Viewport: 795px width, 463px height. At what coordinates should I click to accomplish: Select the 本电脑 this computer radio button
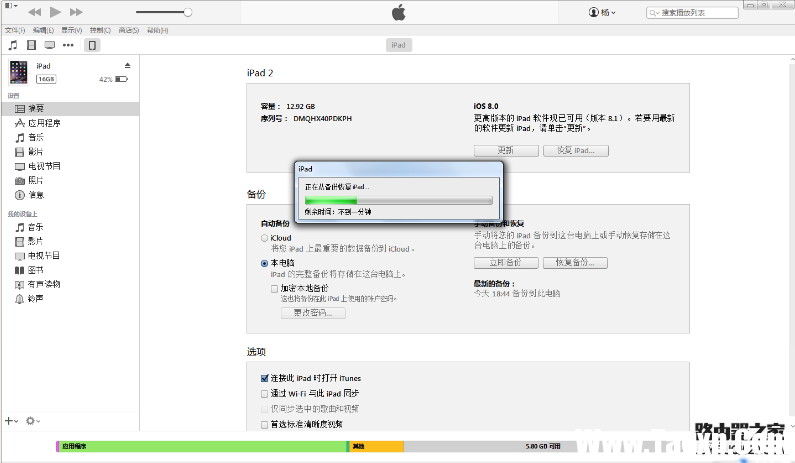(x=264, y=263)
